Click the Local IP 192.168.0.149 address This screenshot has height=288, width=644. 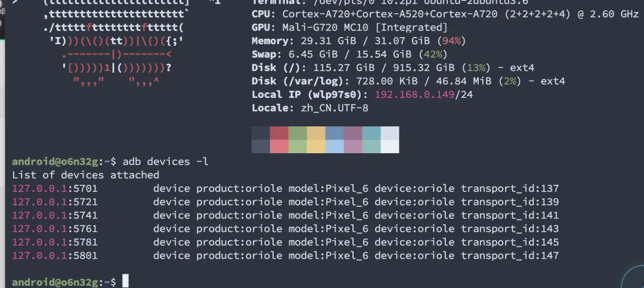415,94
